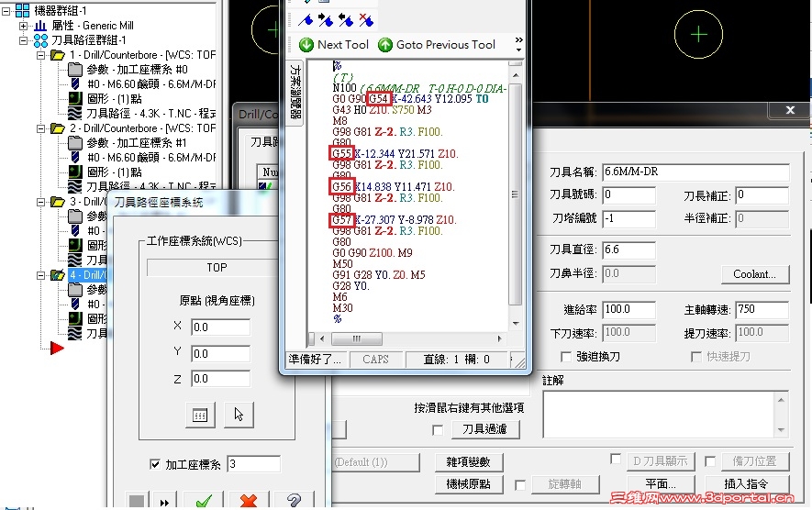
Task: Collapse the machine group-1 node
Action: 6,10
